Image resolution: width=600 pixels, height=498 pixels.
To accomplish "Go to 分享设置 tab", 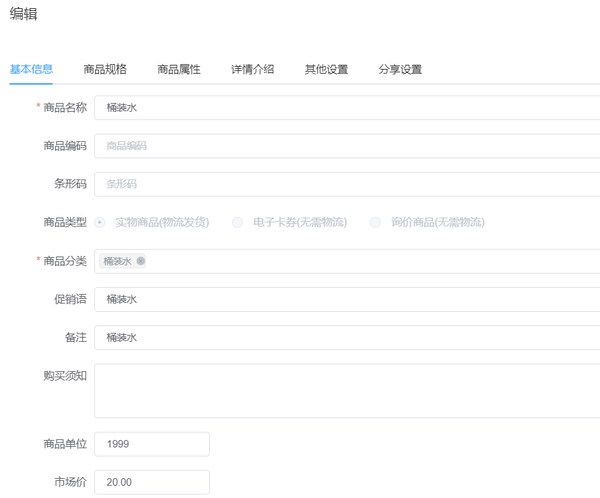I will (400, 69).
